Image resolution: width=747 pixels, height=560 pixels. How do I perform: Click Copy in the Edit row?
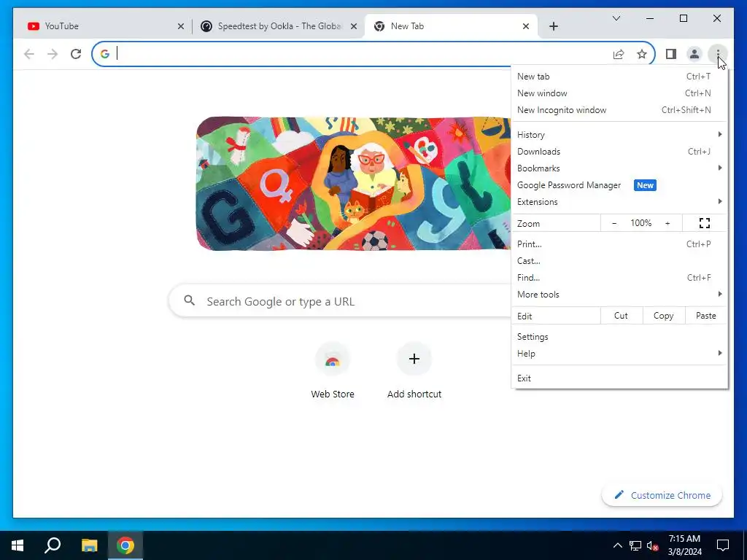tap(664, 316)
